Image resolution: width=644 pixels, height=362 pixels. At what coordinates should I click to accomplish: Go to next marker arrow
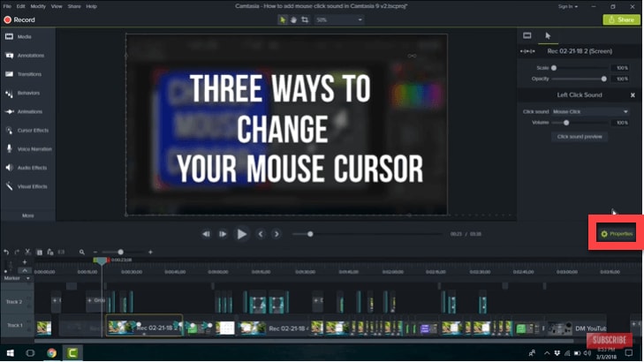coord(277,234)
